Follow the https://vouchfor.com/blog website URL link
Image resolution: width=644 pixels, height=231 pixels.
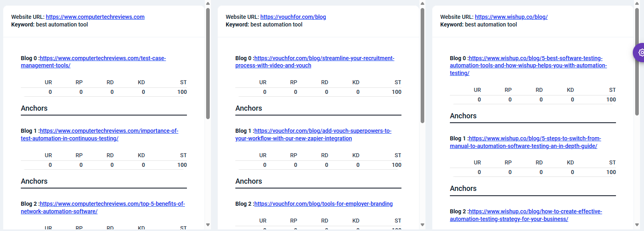coord(293,17)
